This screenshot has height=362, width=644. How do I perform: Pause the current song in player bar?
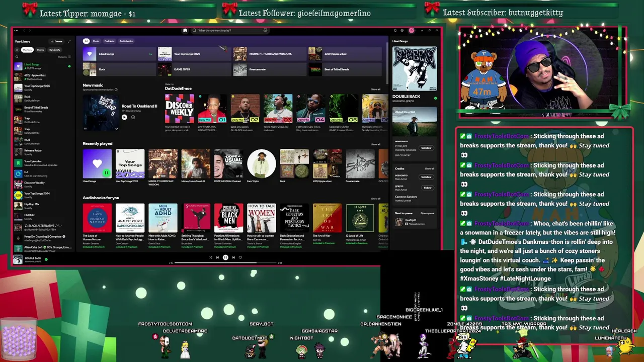coord(225,257)
